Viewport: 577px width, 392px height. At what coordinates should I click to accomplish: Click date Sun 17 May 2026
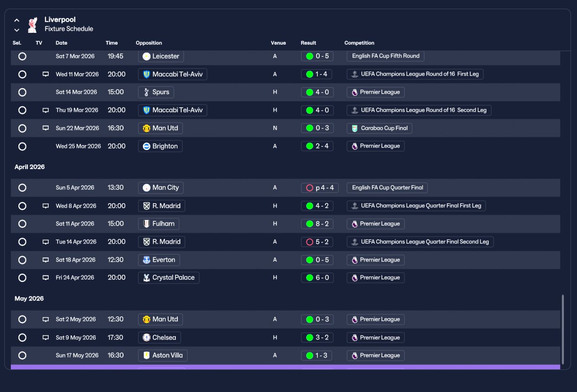click(77, 356)
